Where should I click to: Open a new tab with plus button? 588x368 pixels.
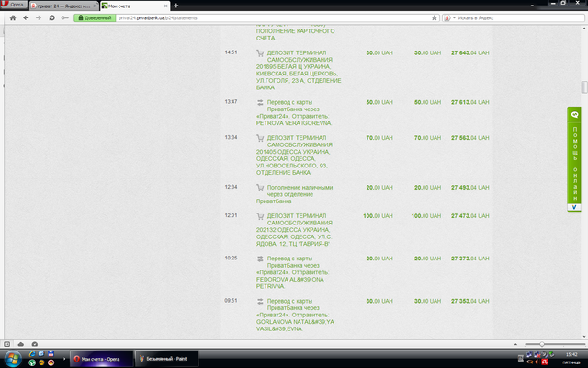click(x=175, y=6)
